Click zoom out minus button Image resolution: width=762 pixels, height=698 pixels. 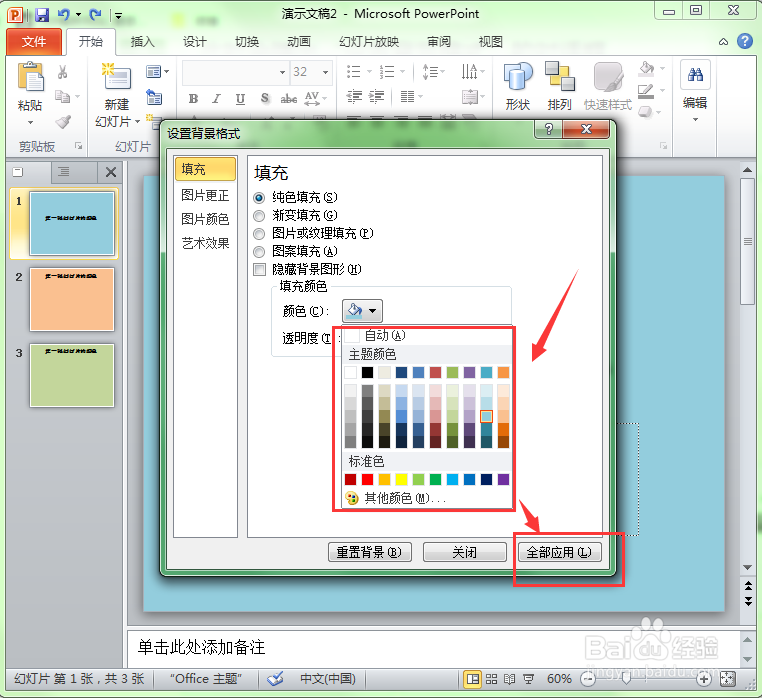[588, 679]
